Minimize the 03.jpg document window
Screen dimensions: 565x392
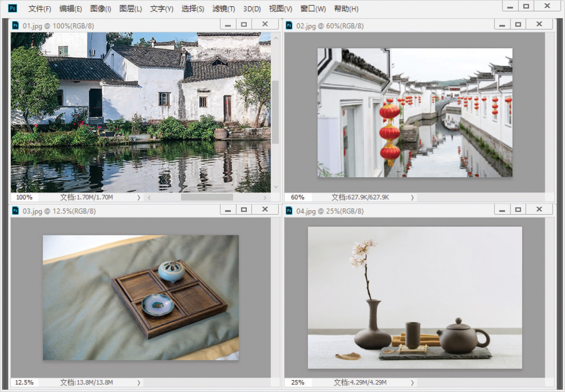pyautogui.click(x=228, y=209)
